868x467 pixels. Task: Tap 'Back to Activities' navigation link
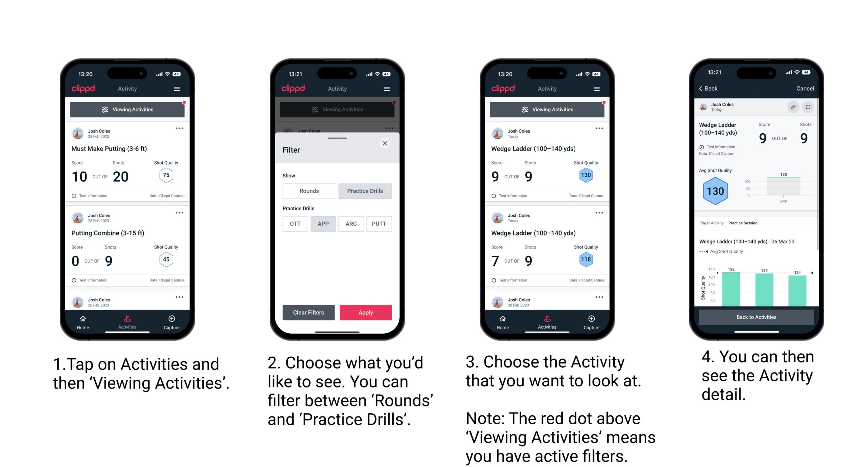[x=757, y=317]
